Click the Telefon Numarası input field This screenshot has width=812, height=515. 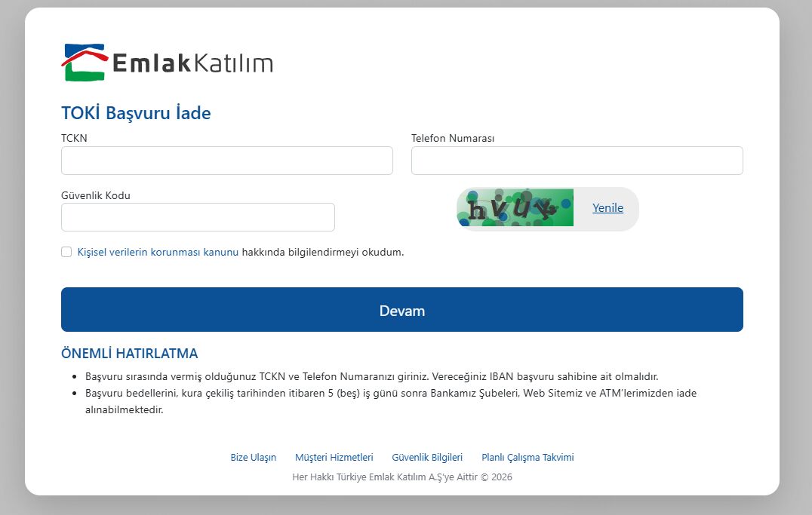[577, 161]
